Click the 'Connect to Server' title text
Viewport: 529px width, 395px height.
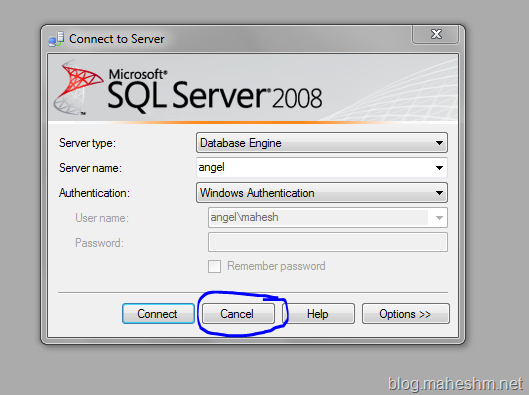click(x=117, y=39)
